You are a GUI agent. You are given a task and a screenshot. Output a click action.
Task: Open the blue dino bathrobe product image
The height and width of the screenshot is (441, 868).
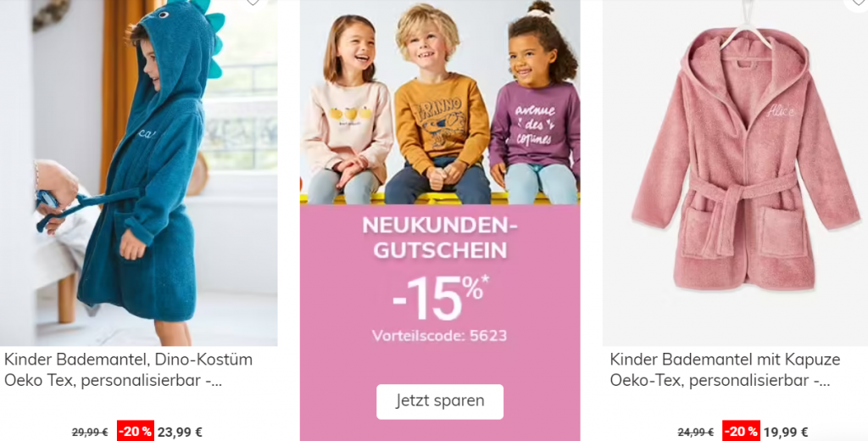coord(138,173)
